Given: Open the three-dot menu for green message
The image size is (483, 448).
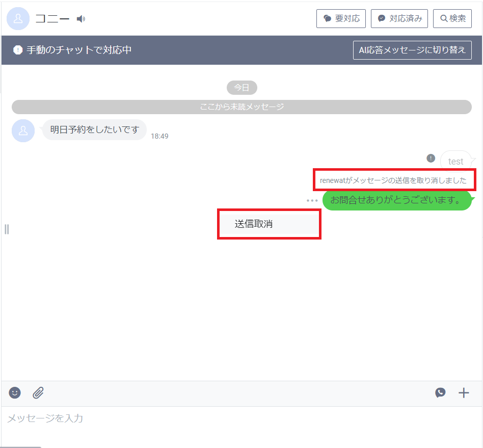Looking at the screenshot, I should 312,201.
